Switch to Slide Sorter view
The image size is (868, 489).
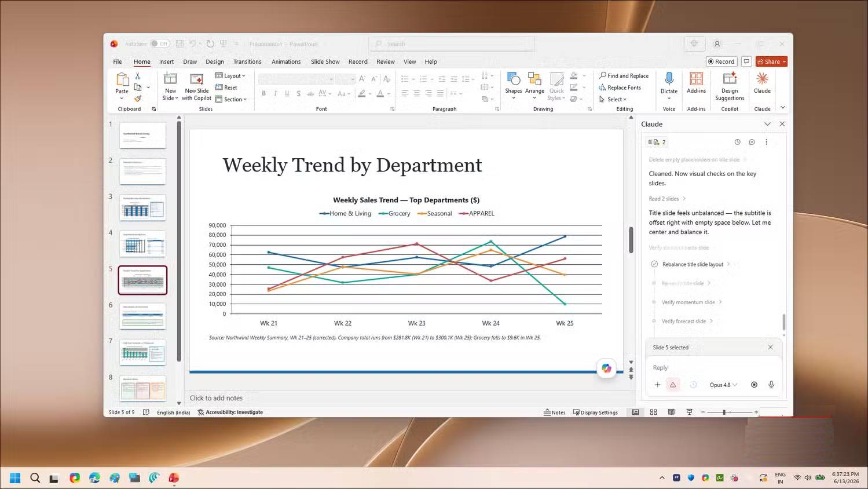tap(653, 412)
